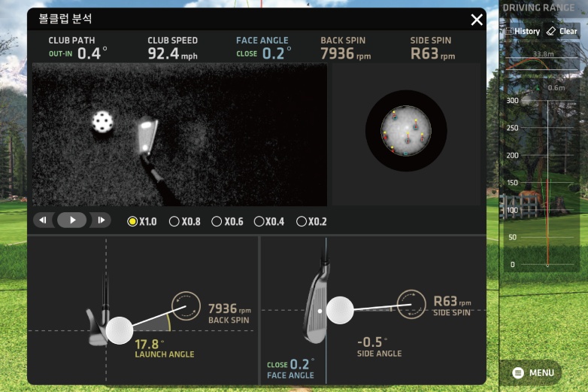Click the back spin rotation circle icon
588x392 pixels.
point(186,305)
